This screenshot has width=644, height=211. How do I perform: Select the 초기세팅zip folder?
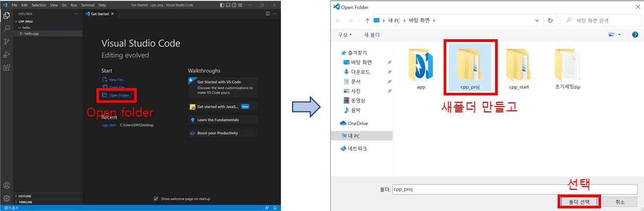click(568, 68)
